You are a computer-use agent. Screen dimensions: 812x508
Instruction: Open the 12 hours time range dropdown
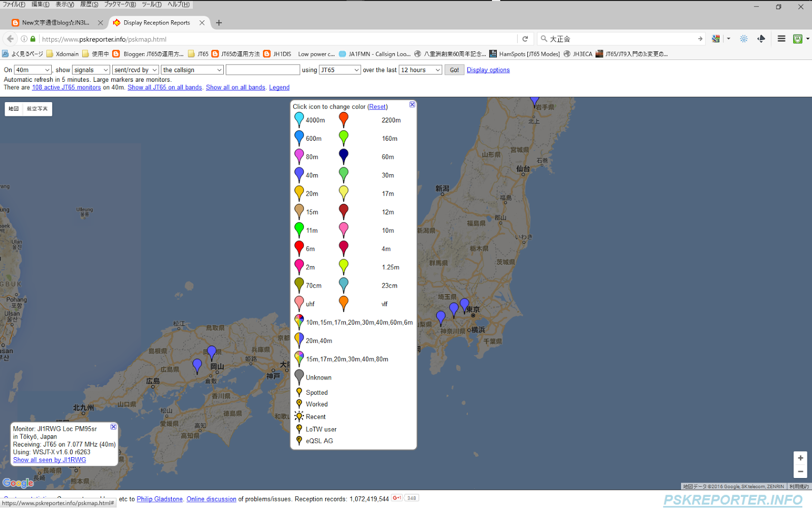tap(420, 70)
